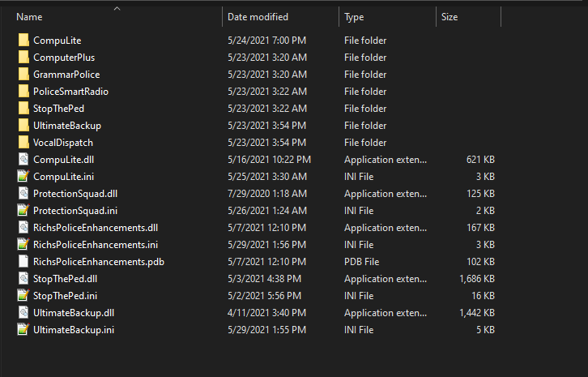Viewport: 588px width, 377px height.
Task: Click the UltimateBackup folder name
Action: [x=67, y=126]
